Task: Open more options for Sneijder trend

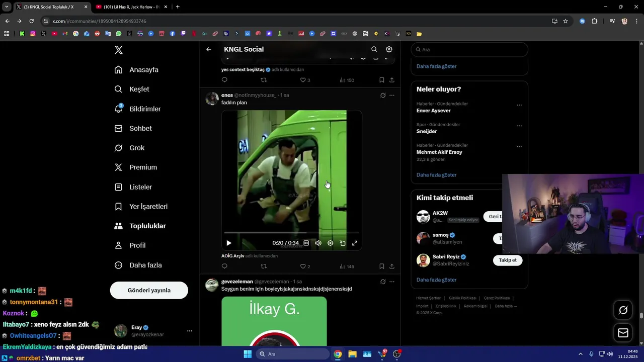Action: 519,126
